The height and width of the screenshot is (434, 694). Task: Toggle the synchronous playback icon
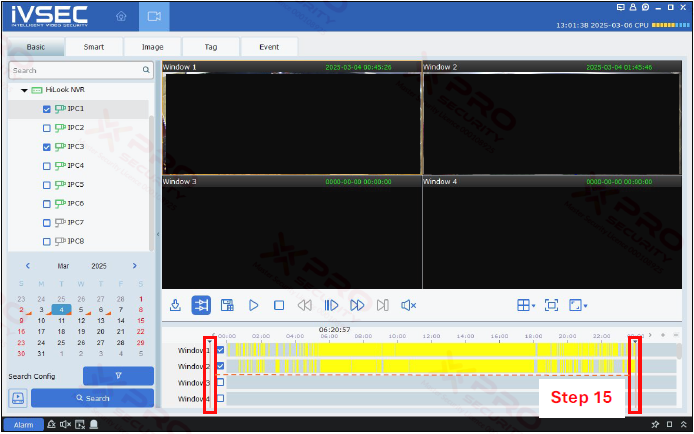tap(201, 305)
